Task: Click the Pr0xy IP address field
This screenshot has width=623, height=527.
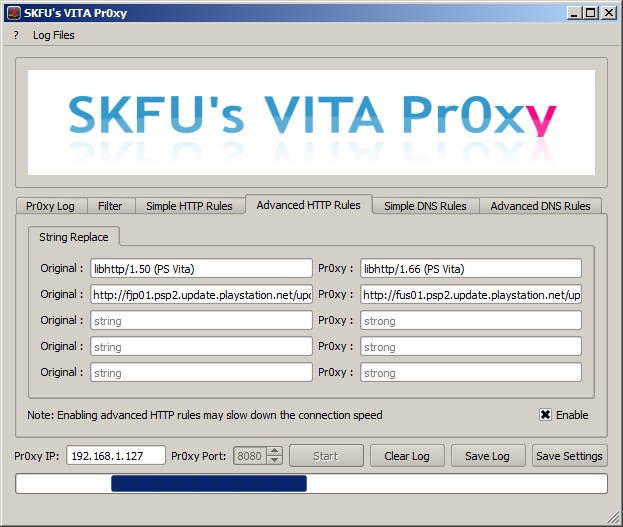Action: (116, 455)
